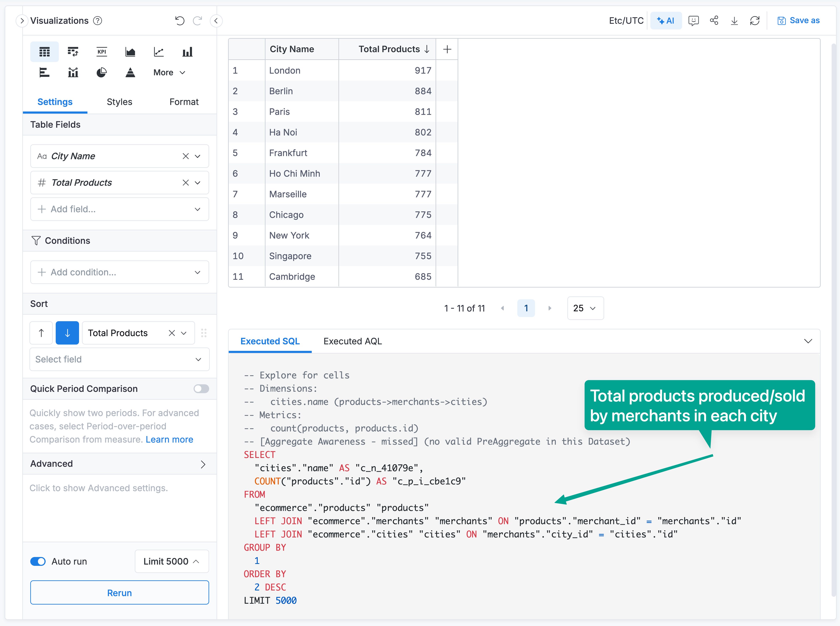Click the Add condition input field
This screenshot has width=840, height=626.
(x=119, y=272)
